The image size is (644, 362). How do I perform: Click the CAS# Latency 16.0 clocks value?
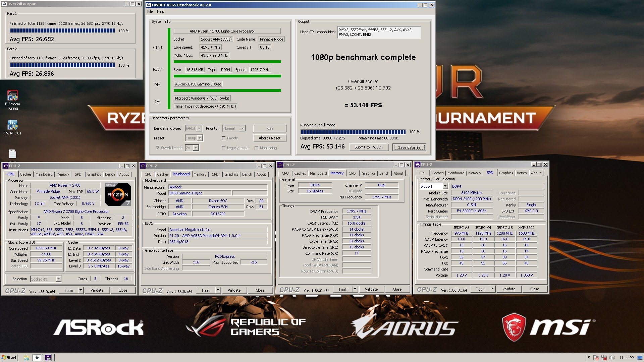coord(356,223)
